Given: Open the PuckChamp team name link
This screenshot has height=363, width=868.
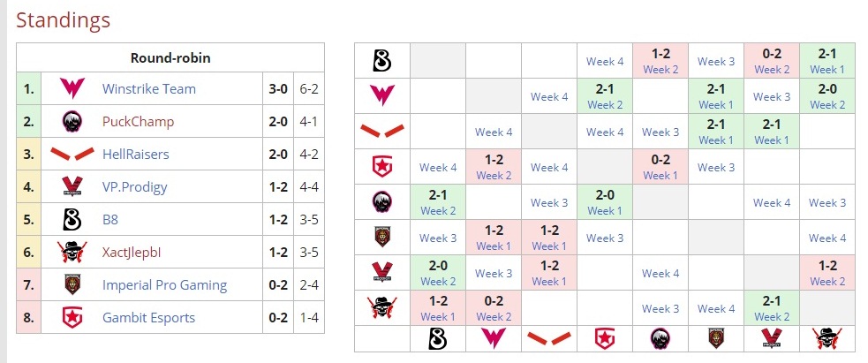Looking at the screenshot, I should tap(138, 122).
